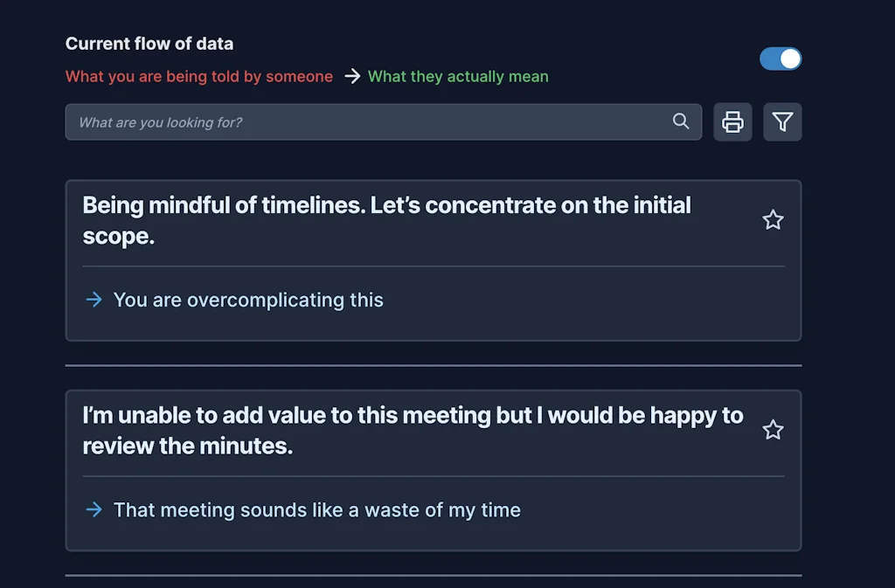Click green "What they actually mean" label
The width and height of the screenshot is (895, 588).
(x=458, y=77)
